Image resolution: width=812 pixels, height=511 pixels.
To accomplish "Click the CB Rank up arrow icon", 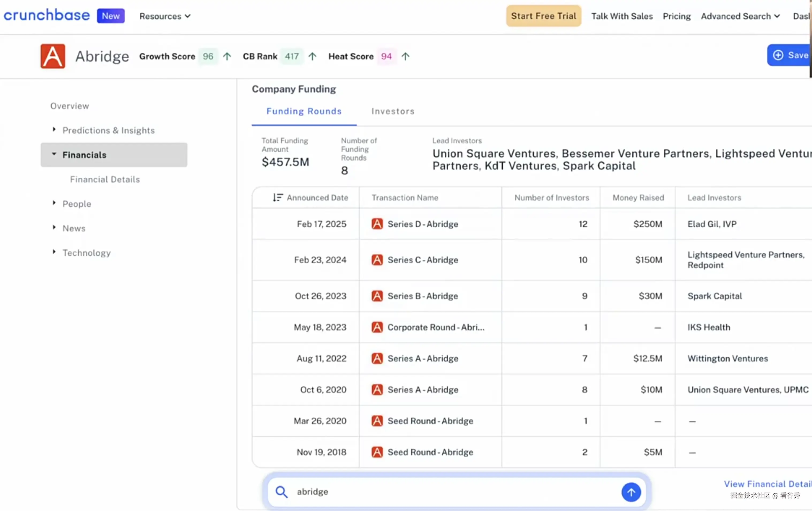I will click(312, 56).
